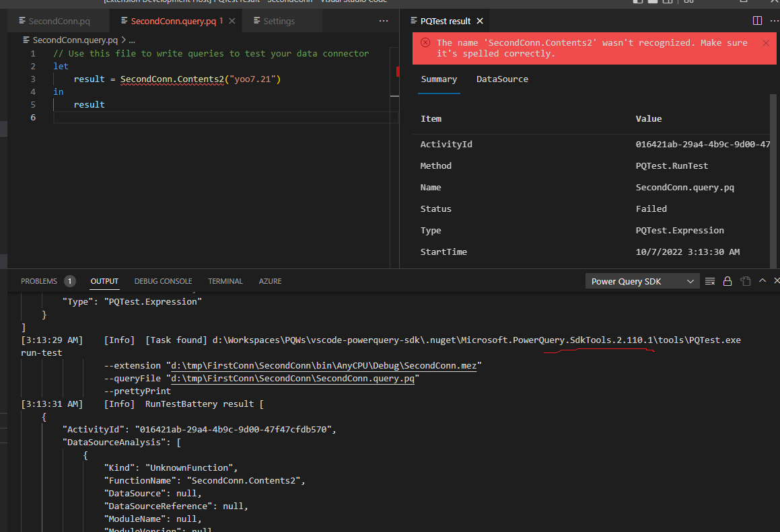Split the PQTest result editor
The height and width of the screenshot is (532, 780).
(757, 21)
